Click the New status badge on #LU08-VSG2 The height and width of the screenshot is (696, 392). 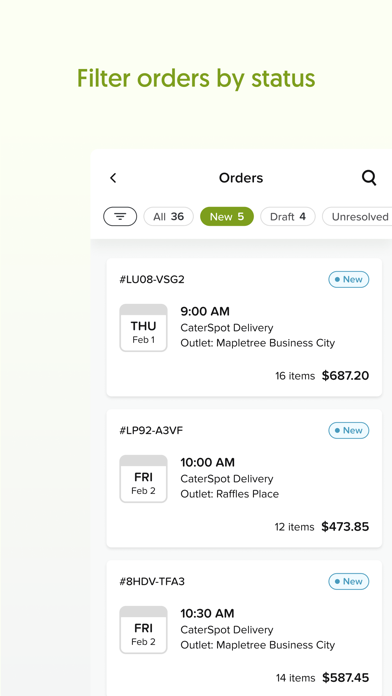(x=348, y=280)
